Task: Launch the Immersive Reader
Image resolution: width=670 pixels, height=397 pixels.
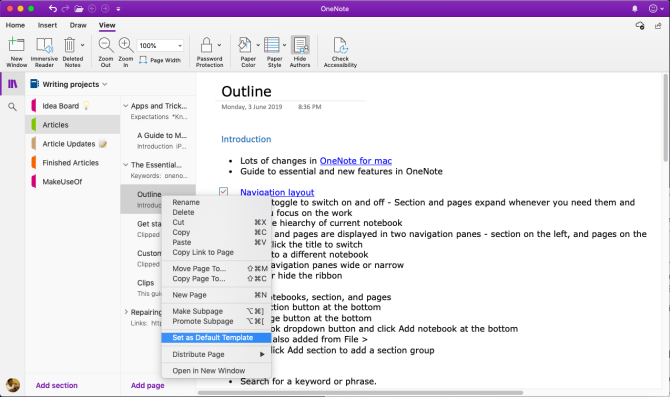Action: (x=44, y=52)
